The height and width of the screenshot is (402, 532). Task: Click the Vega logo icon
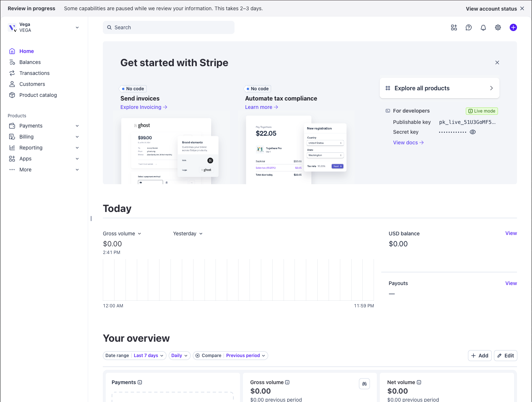pos(12,27)
